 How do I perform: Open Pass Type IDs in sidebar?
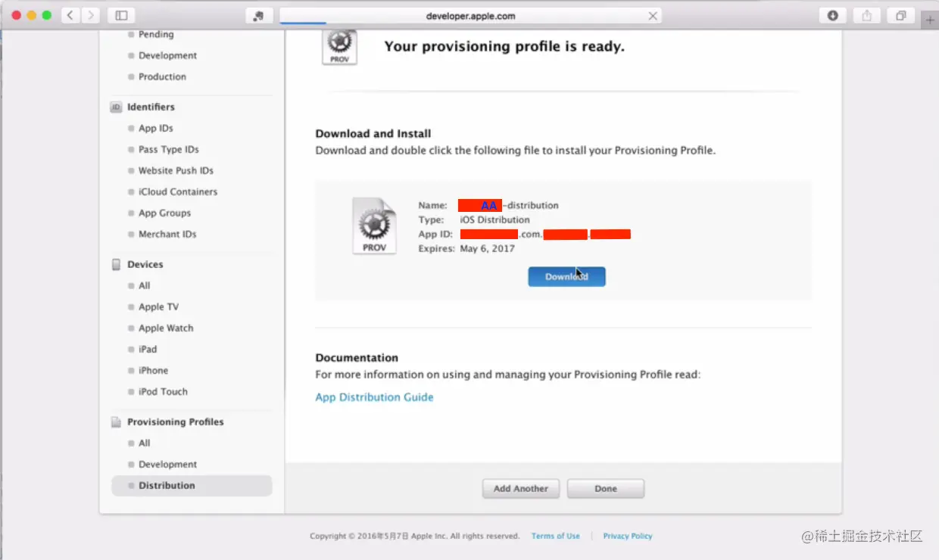click(169, 150)
